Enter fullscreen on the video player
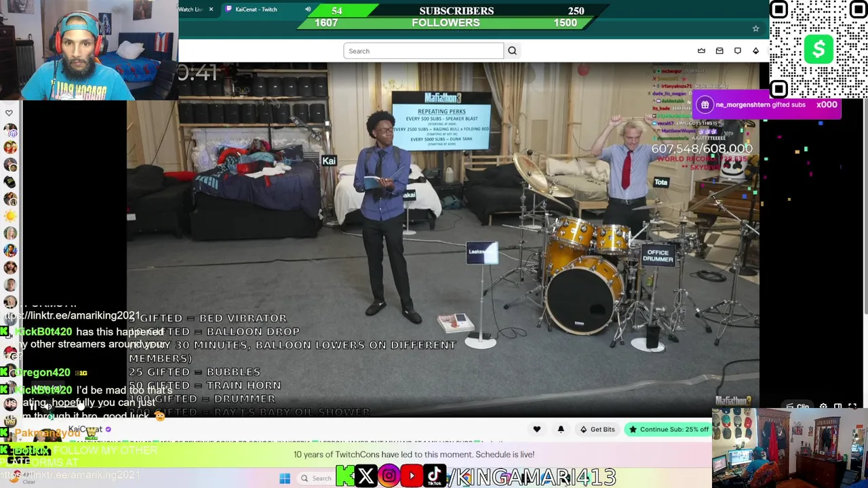The image size is (868, 488). (x=852, y=407)
